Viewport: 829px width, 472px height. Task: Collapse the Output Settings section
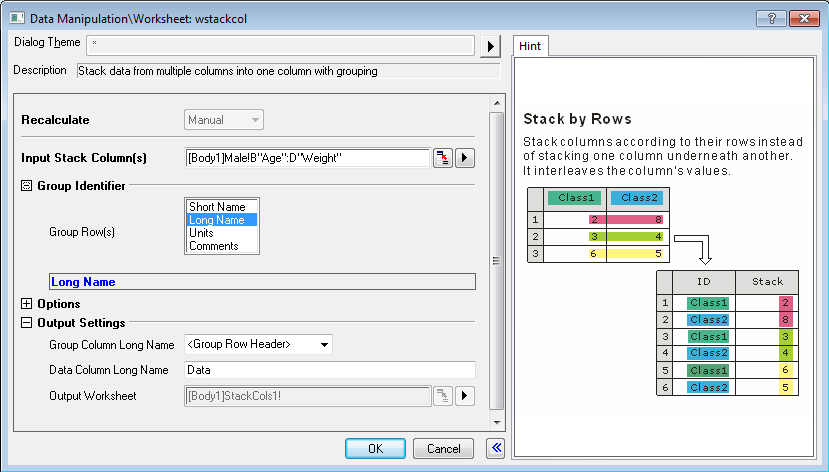pyautogui.click(x=27, y=323)
